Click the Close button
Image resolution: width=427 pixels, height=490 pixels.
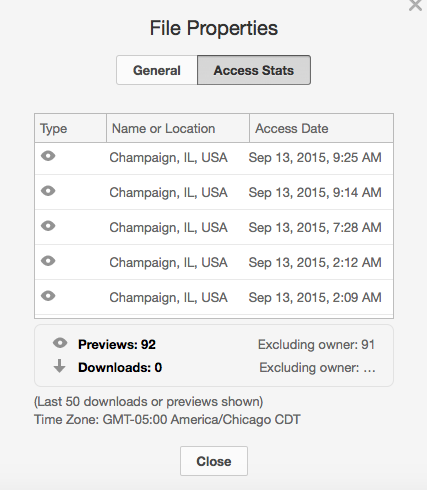pos(214,461)
